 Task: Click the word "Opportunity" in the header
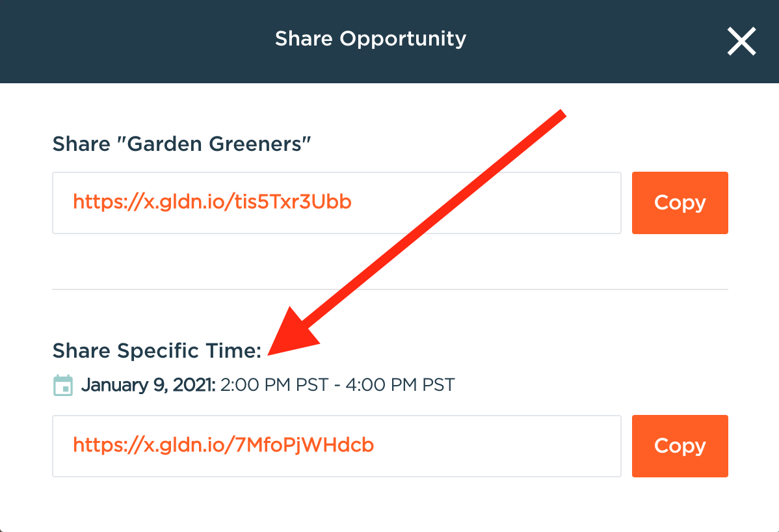pos(404,39)
